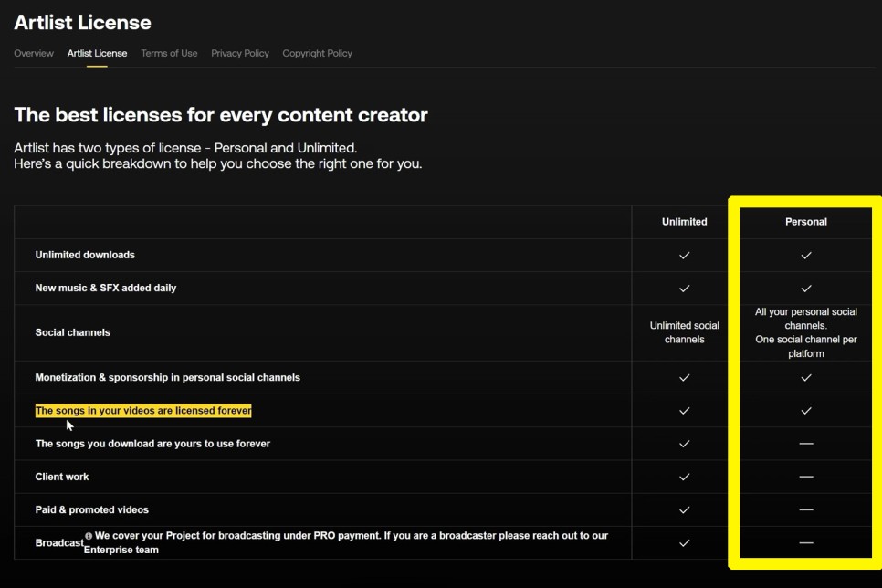Click the Unlimited downloads row label
This screenshot has width=882, height=588.
point(85,255)
